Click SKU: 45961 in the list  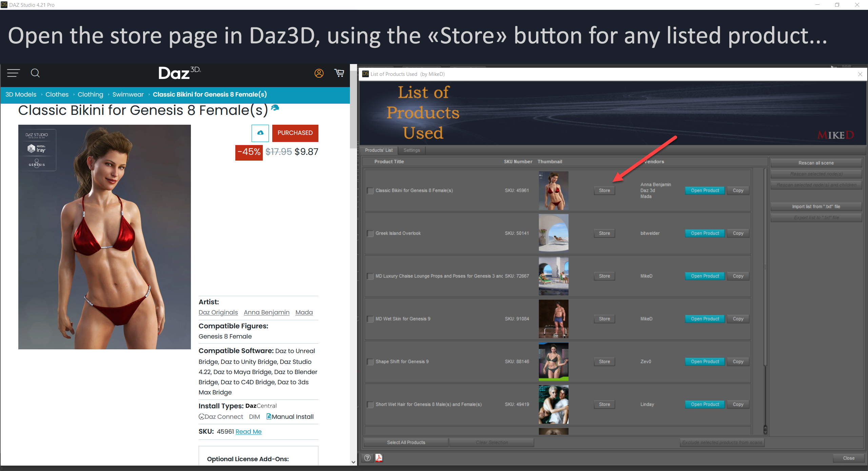point(517,190)
